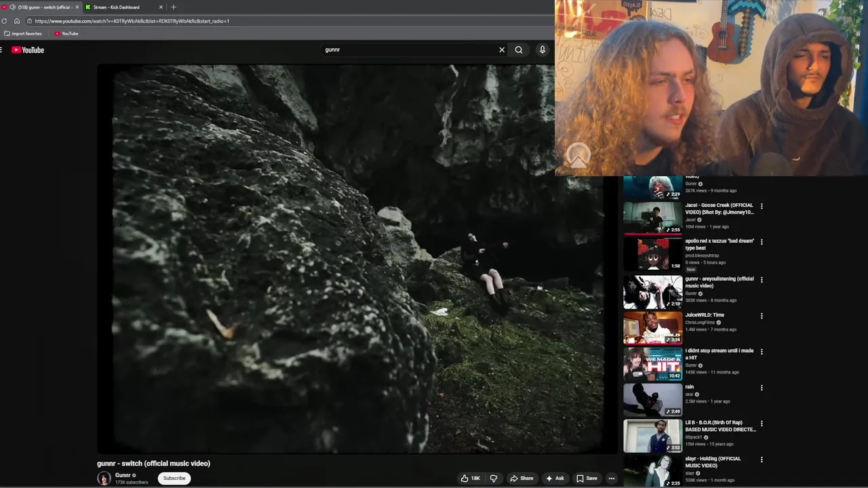Open the Gunnr channel name link

tap(123, 475)
